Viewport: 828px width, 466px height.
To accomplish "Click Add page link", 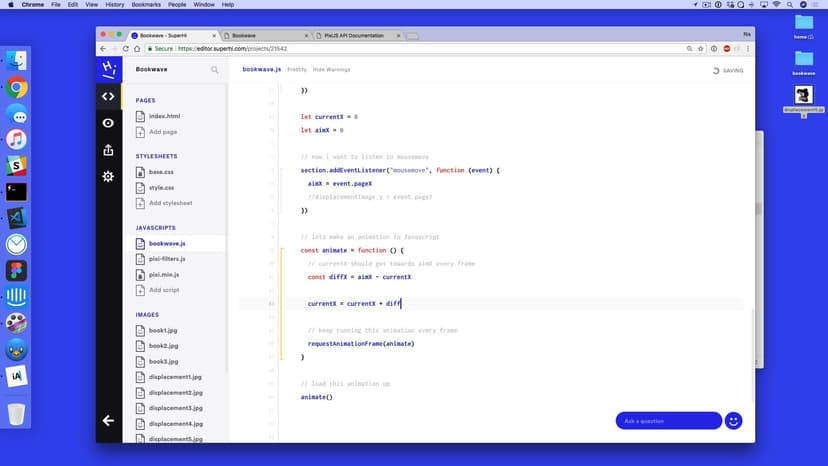I will (162, 132).
